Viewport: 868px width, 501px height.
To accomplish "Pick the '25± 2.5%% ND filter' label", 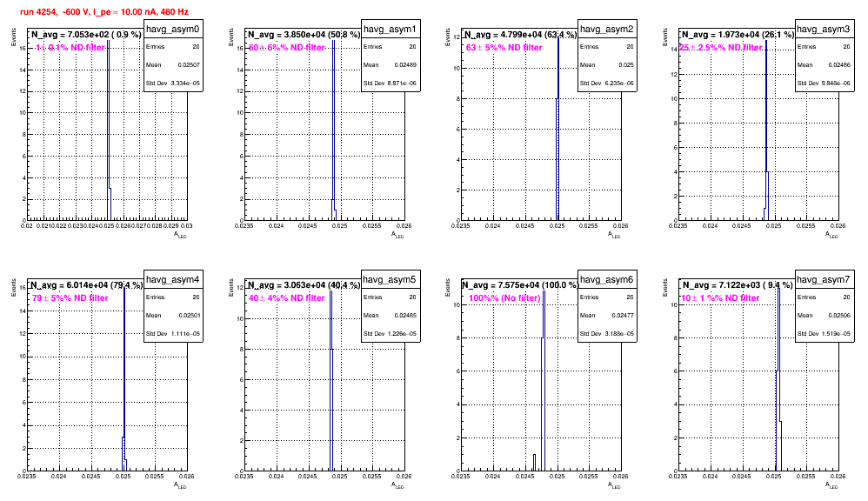I will (x=721, y=48).
